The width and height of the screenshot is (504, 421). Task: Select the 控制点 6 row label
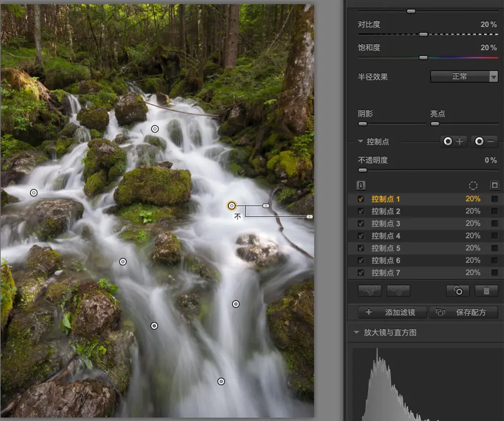(x=386, y=260)
